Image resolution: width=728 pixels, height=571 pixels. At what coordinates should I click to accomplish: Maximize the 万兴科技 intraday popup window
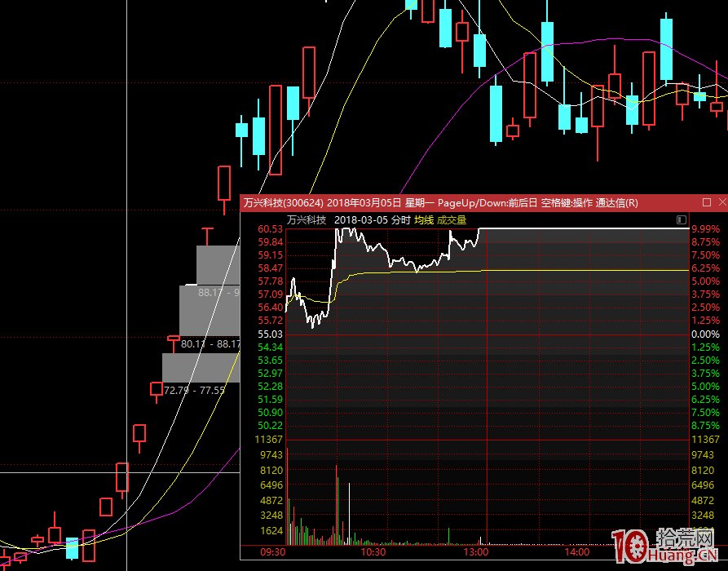(707, 202)
